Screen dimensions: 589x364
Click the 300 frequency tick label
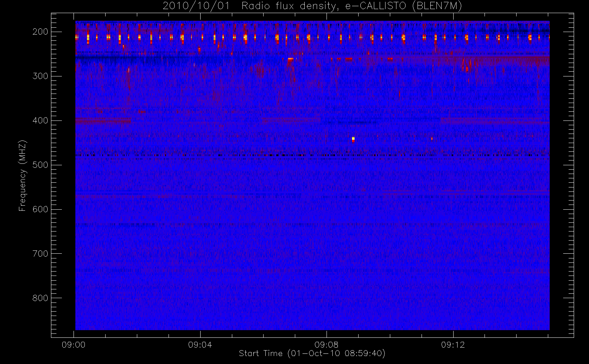point(40,76)
